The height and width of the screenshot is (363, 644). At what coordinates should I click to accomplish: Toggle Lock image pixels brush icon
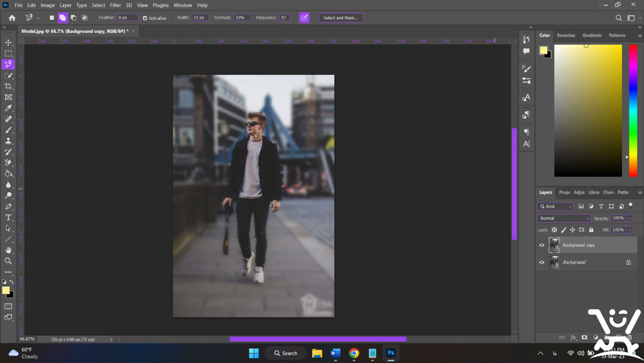563,230
